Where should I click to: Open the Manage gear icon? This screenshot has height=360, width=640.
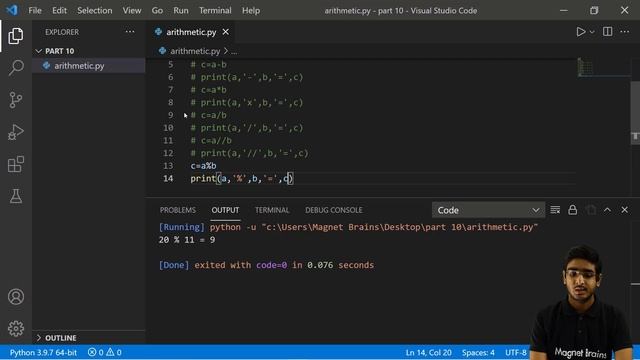[16, 328]
